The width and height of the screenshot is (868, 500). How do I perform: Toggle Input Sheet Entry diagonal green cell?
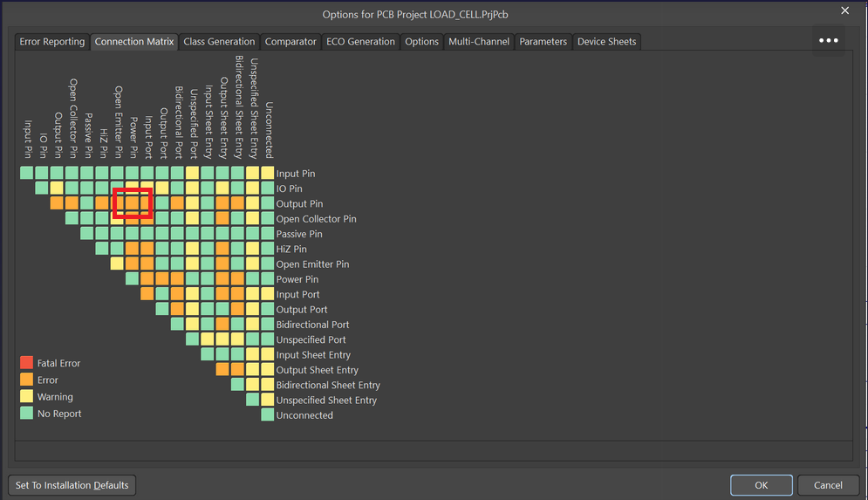(207, 354)
